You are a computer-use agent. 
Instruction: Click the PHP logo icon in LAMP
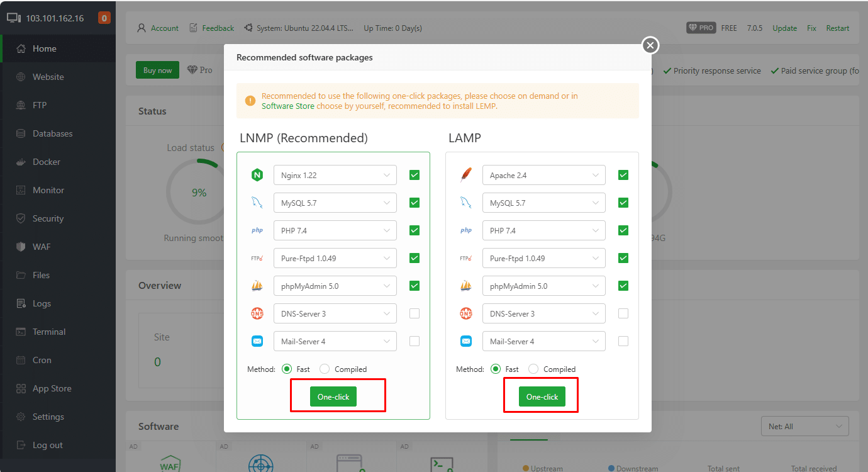(x=466, y=230)
